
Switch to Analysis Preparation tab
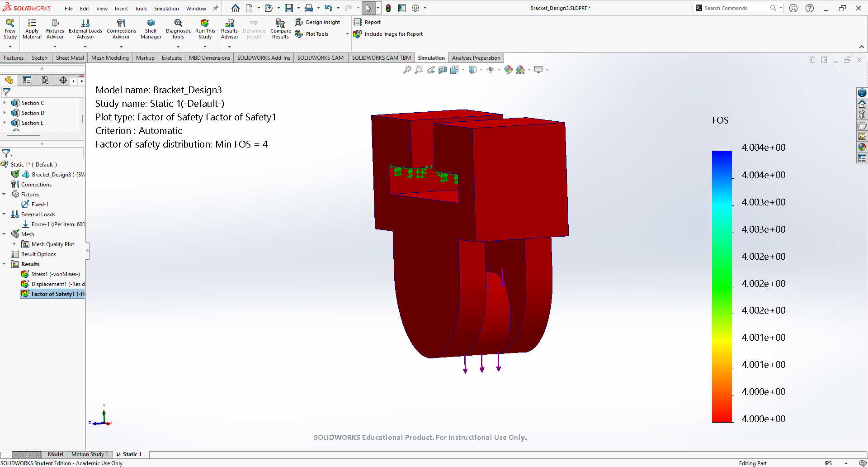(x=476, y=58)
